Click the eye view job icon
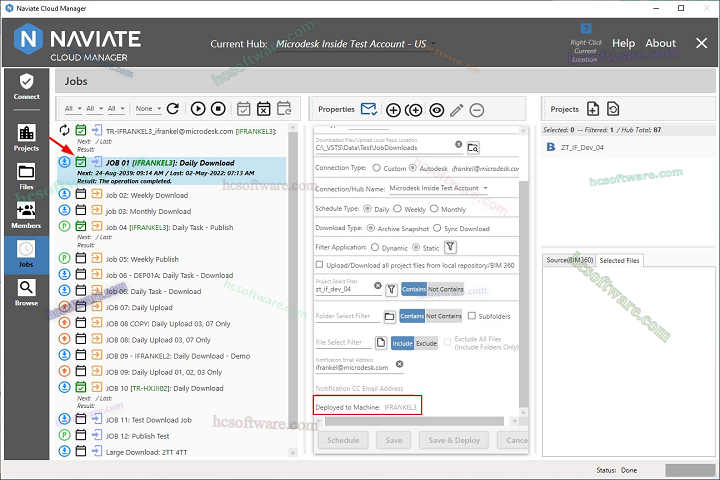The height and width of the screenshot is (480, 720). (x=437, y=110)
